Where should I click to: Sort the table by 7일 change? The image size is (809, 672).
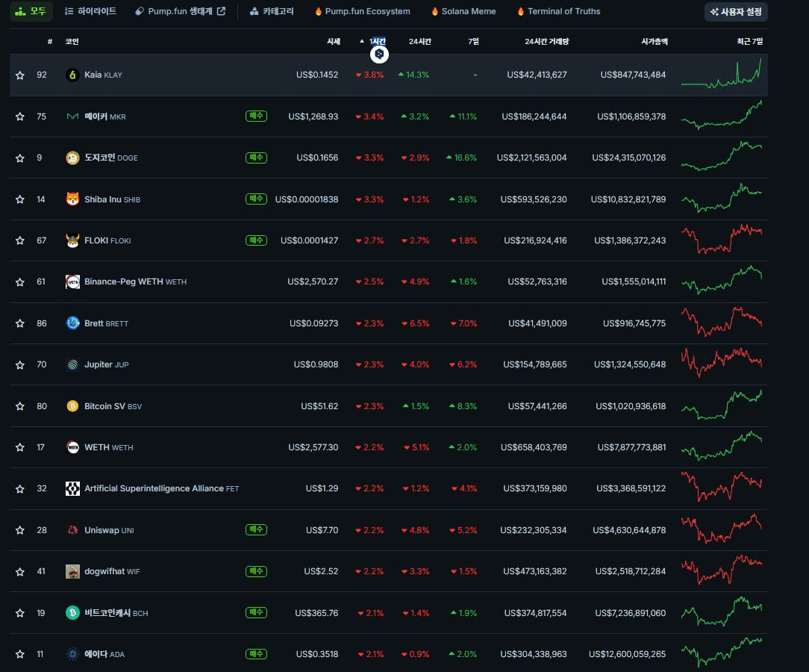(x=474, y=41)
